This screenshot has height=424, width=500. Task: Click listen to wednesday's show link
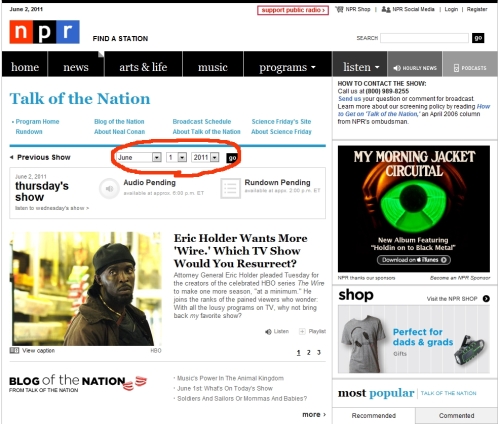pos(52,208)
